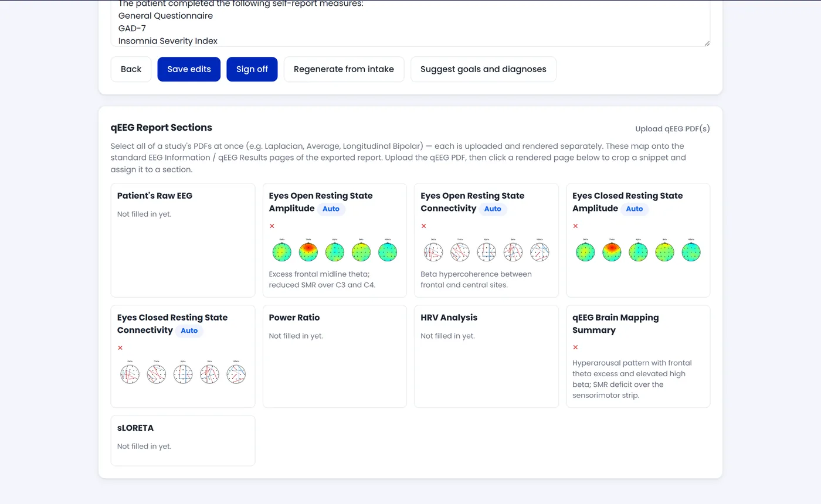Click the Auto badge on Eyes Open Connectivity

click(x=493, y=209)
